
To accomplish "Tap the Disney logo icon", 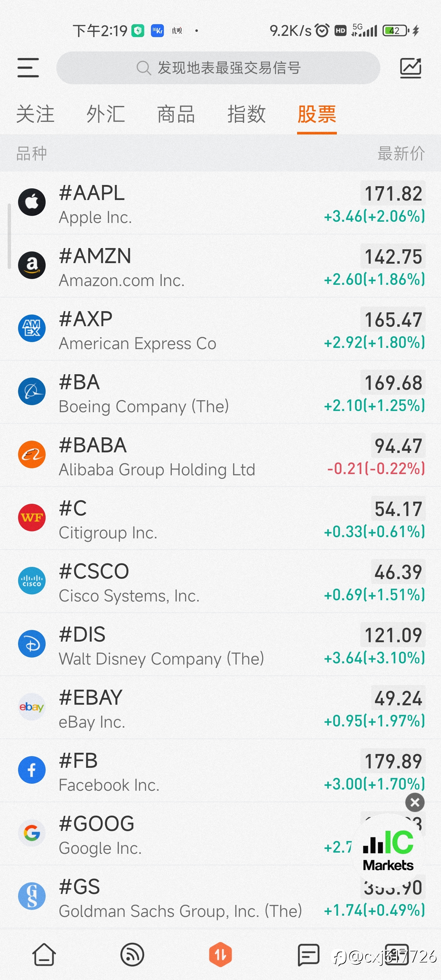I will pyautogui.click(x=32, y=644).
